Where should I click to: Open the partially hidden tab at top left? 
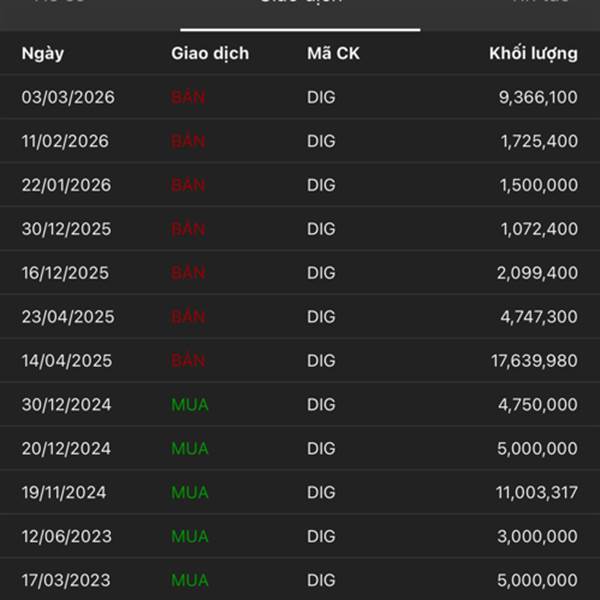pyautogui.click(x=60, y=4)
